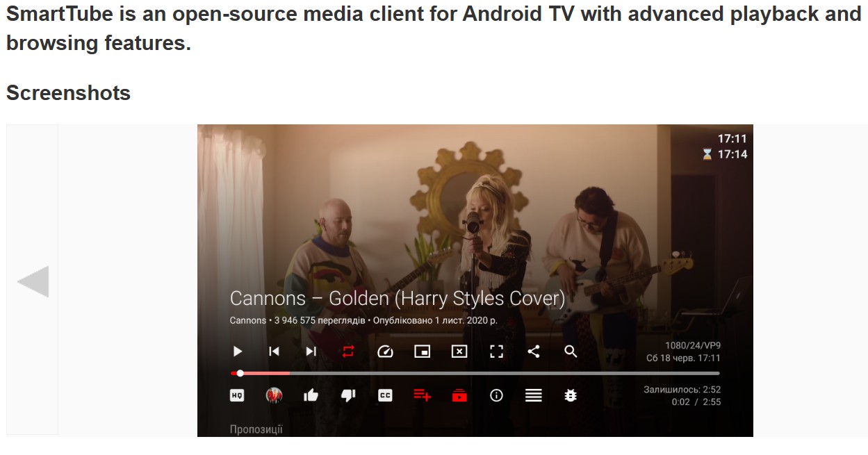Click the white seek bar handle

pyautogui.click(x=240, y=373)
